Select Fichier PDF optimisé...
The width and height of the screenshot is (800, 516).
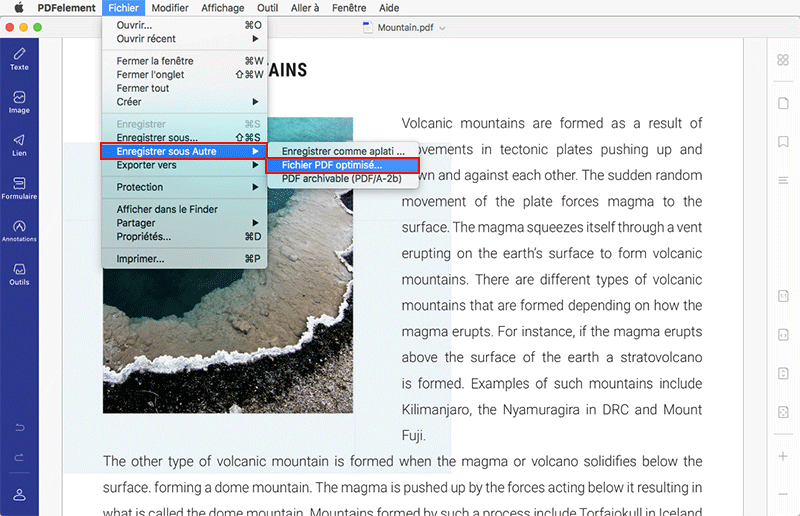coord(343,165)
